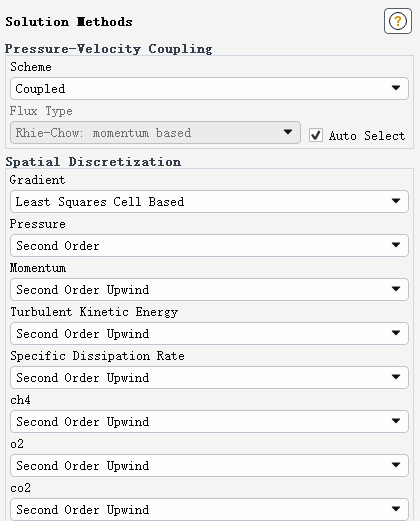Click the arrow on the Momentum combo box
The image size is (420, 521).
point(396,289)
